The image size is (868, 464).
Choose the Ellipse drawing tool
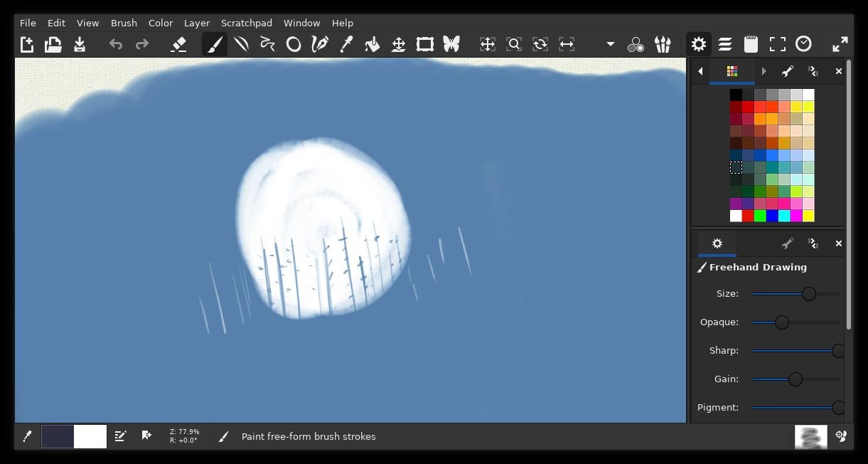(293, 44)
